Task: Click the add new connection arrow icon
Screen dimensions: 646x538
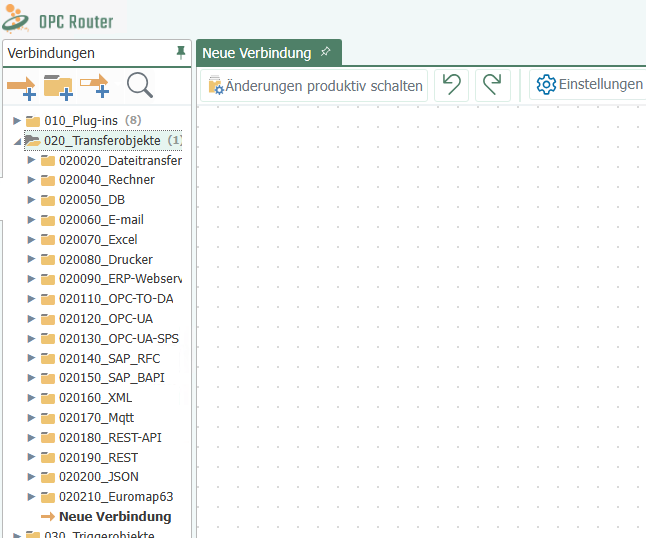Action: [x=21, y=87]
